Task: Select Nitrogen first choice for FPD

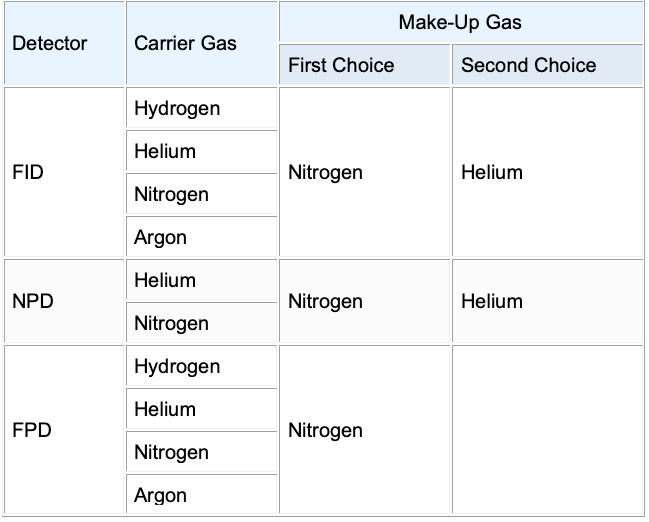Action: point(325,430)
